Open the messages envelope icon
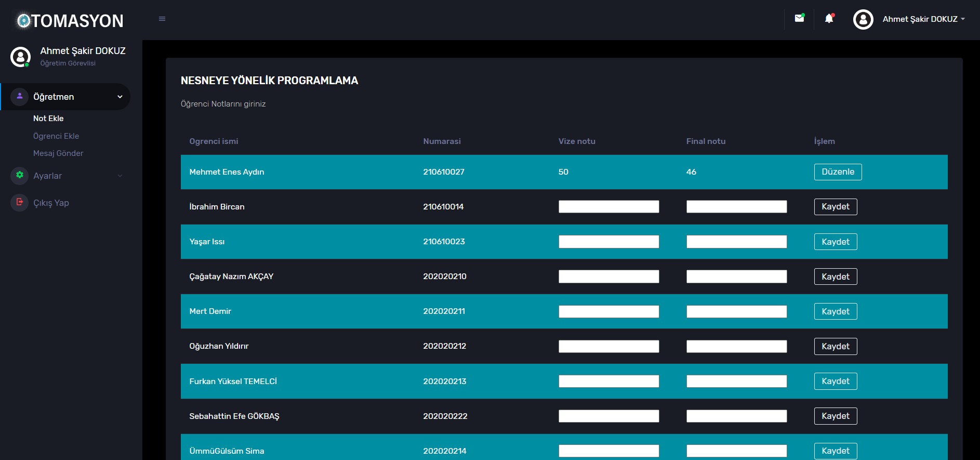 tap(800, 18)
